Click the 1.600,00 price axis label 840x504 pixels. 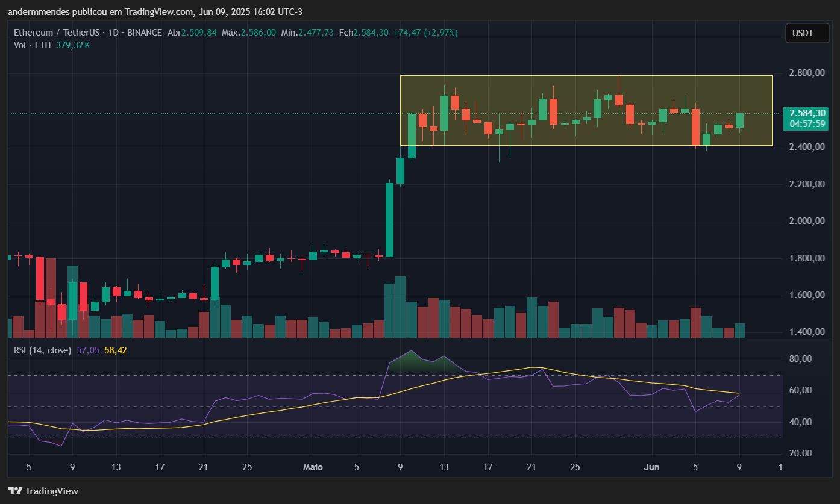pyautogui.click(x=806, y=295)
